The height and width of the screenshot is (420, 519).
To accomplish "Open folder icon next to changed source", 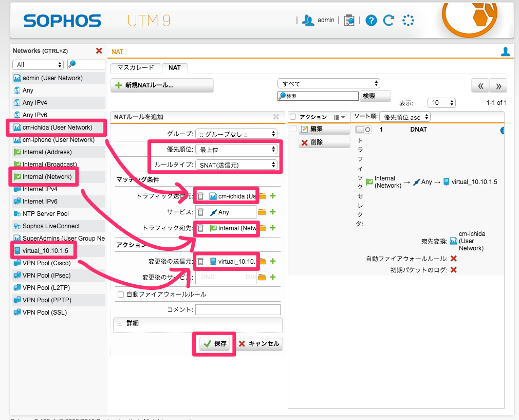I will coord(263,261).
